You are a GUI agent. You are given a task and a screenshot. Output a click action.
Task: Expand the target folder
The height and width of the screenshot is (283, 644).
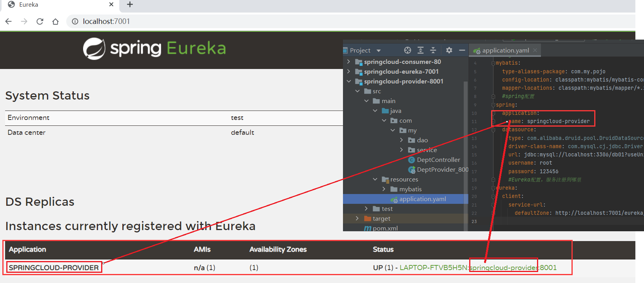(357, 218)
